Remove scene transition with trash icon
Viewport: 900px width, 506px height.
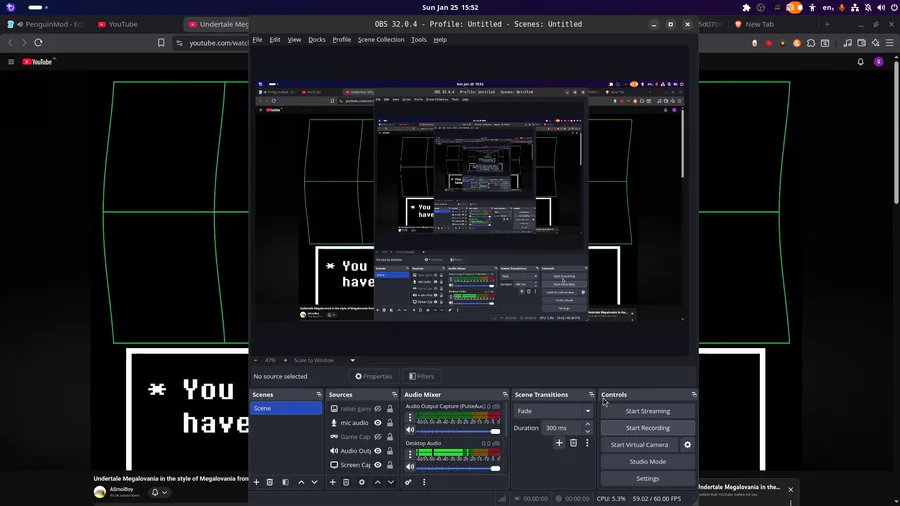pyautogui.click(x=573, y=443)
